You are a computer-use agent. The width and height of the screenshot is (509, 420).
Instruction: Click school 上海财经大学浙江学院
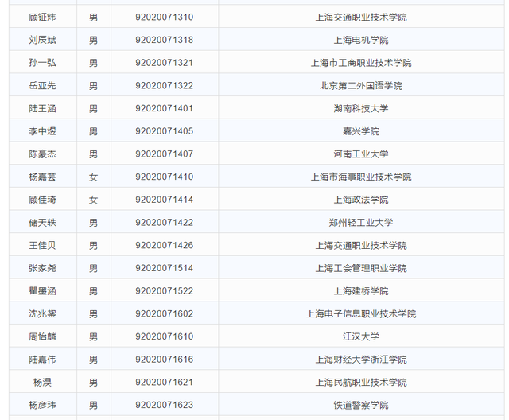[361, 360]
